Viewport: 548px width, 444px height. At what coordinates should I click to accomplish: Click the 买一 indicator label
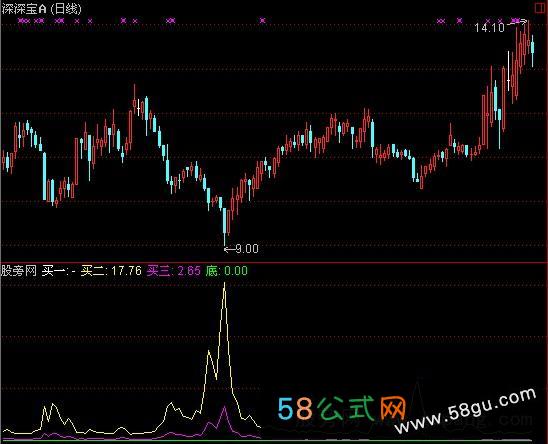click(x=59, y=271)
